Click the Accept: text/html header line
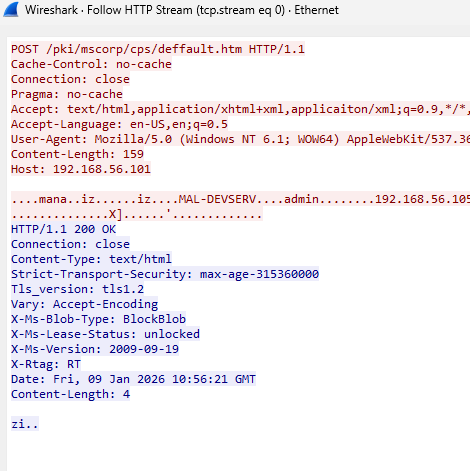470x471 pixels. (x=240, y=109)
